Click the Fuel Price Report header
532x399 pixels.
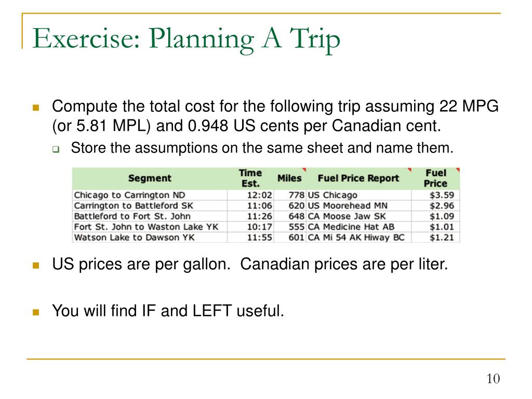tap(358, 179)
